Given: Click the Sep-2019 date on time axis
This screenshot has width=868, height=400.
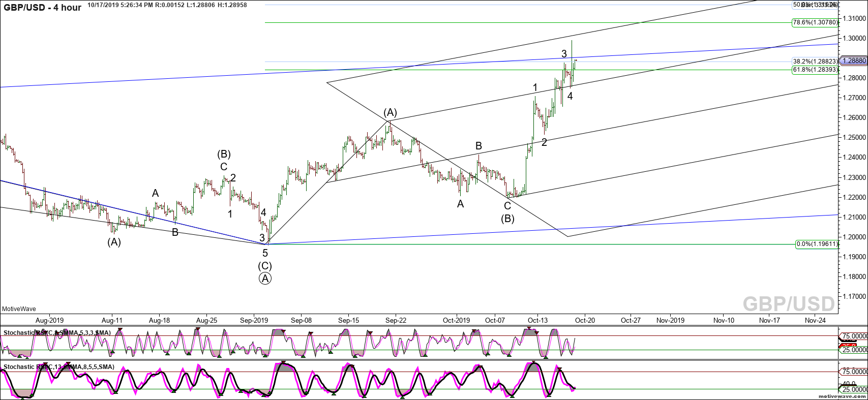Looking at the screenshot, I should click(x=254, y=320).
